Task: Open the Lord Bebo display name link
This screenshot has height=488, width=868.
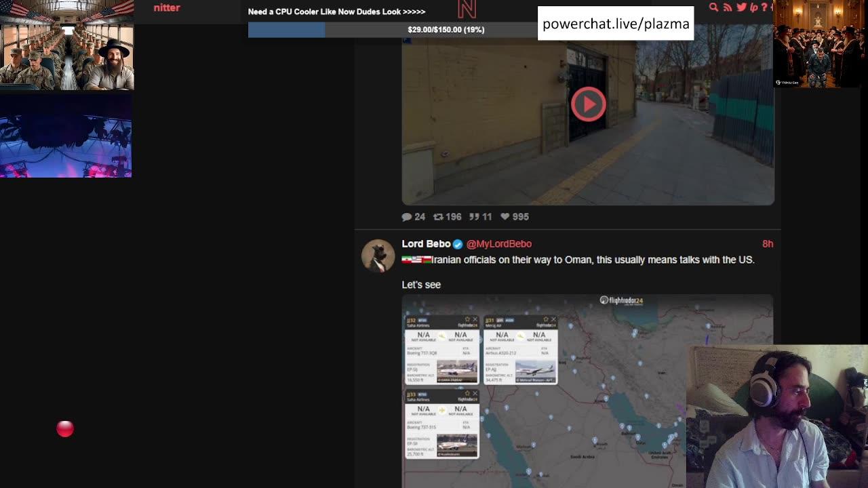Action: (426, 244)
